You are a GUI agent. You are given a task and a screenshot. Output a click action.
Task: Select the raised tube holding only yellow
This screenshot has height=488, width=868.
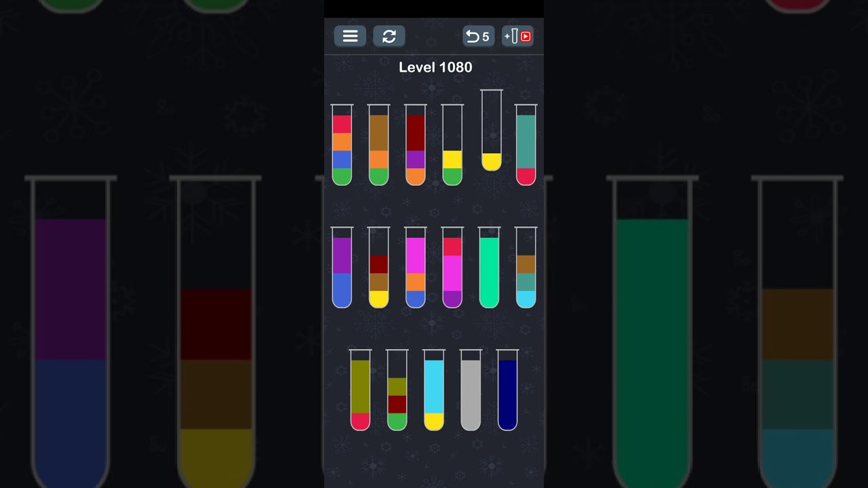tap(492, 130)
